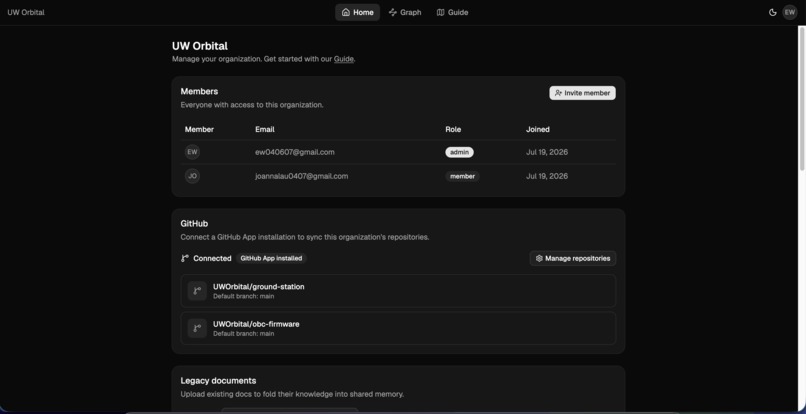
Task: Click ground-station repository branch icon
Action: 197,291
